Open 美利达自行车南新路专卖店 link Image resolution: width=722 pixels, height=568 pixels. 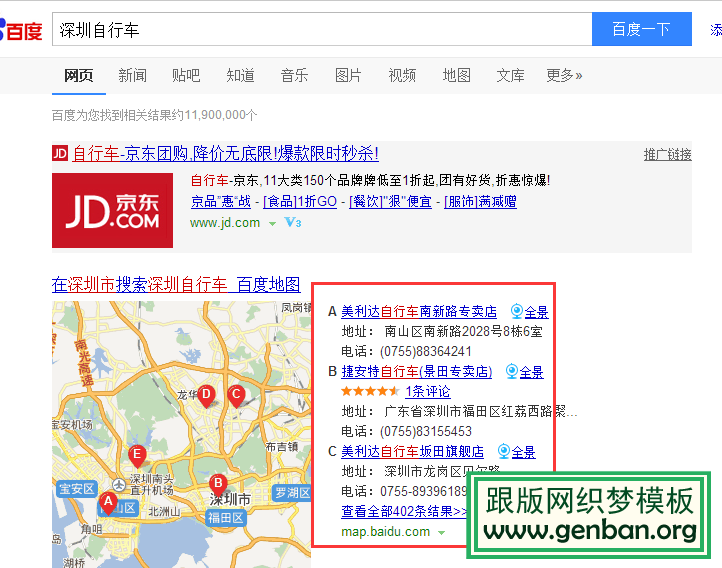pos(419,312)
